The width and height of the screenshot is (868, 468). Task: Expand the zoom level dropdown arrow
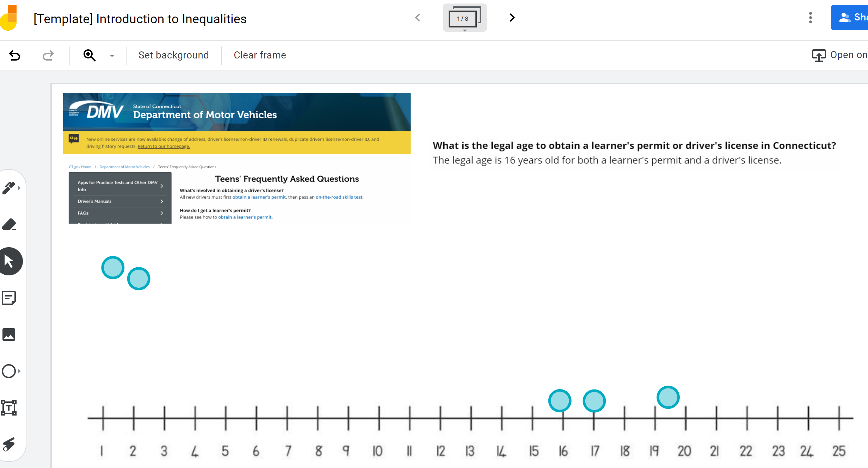(112, 56)
